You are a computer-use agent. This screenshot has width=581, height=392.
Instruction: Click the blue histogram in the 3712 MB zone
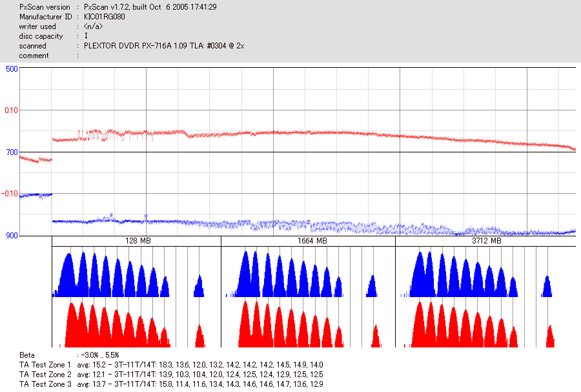[x=476, y=274]
